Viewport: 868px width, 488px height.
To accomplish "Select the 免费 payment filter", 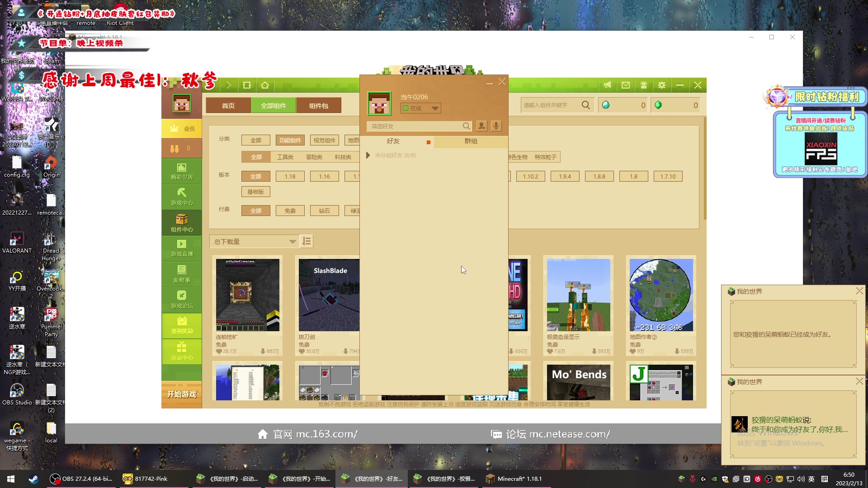I will pos(290,211).
